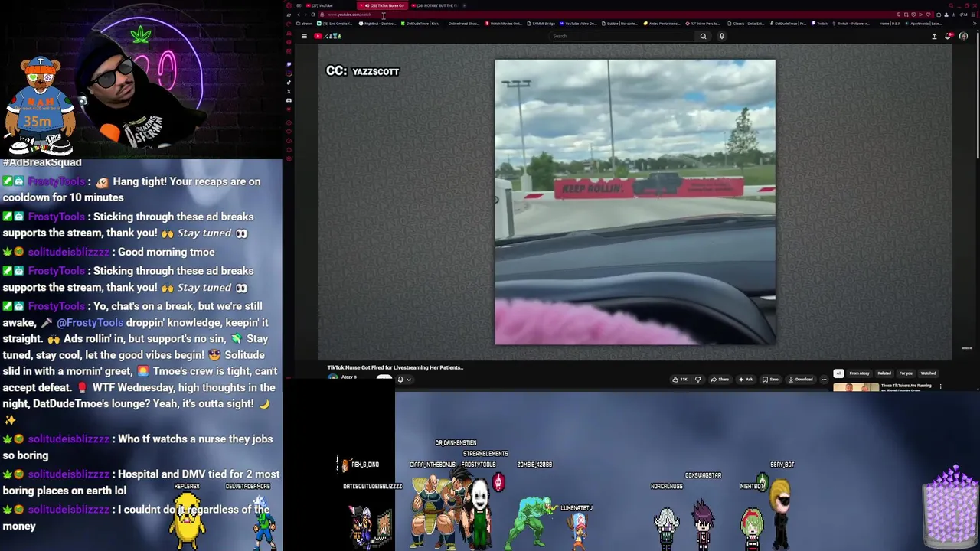Open the YouTube create upload icon
This screenshot has height=551, width=980.
click(934, 36)
